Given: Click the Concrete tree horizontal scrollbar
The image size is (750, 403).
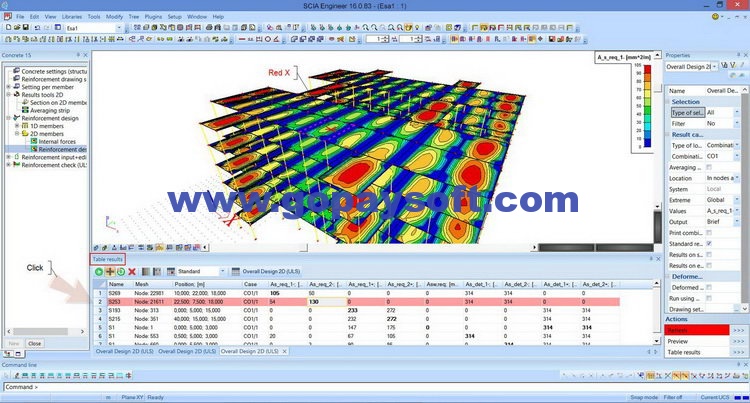Looking at the screenshot, I should pyautogui.click(x=45, y=331).
